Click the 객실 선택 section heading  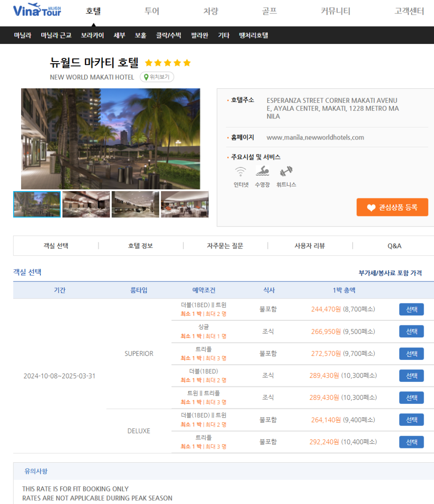click(27, 272)
